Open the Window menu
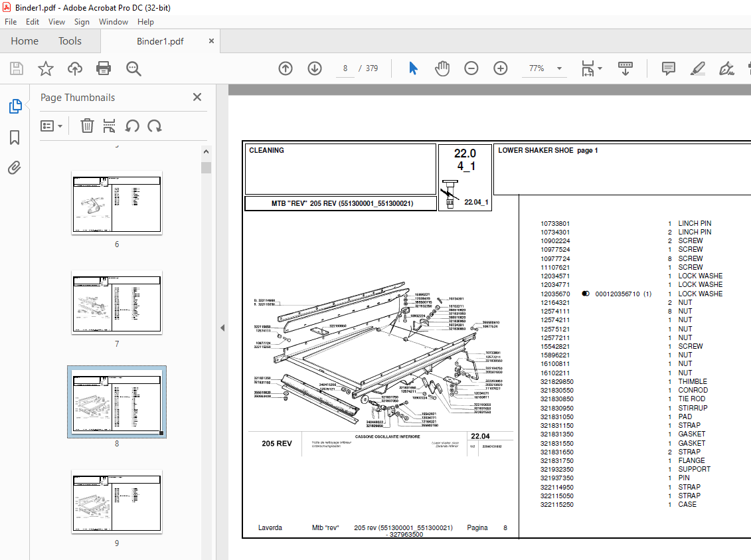The height and width of the screenshot is (560, 751). pos(114,21)
